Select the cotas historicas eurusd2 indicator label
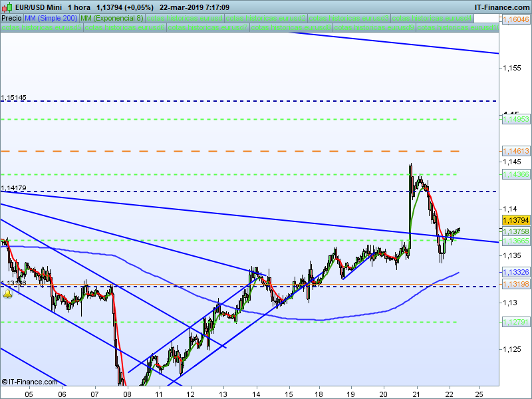Image resolution: width=532 pixels, height=399 pixels. click(266, 18)
